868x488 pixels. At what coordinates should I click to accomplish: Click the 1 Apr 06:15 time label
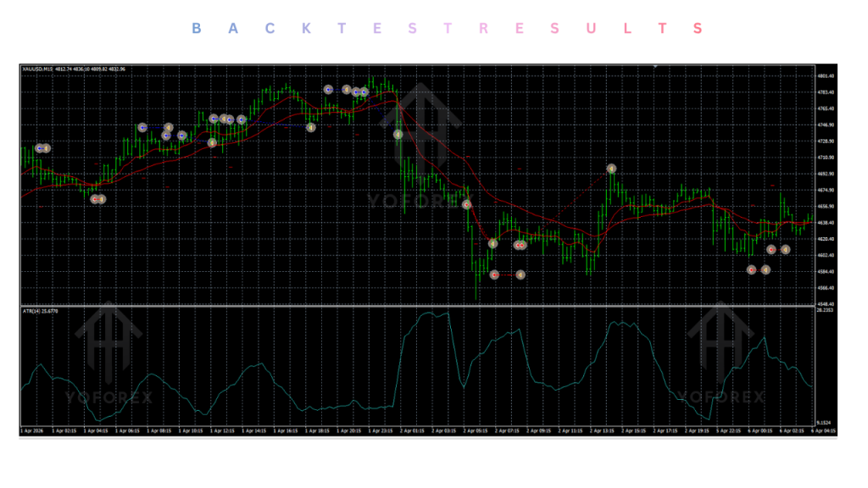(127, 430)
